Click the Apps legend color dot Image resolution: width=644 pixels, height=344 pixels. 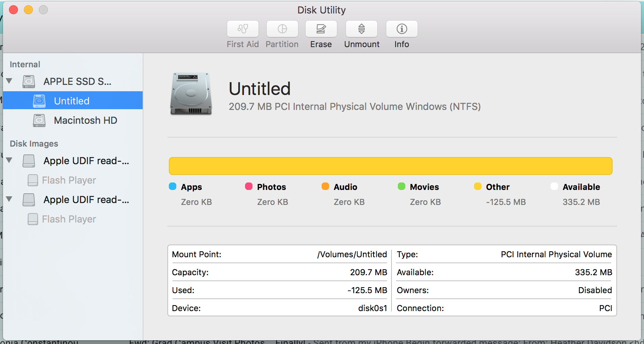(172, 186)
